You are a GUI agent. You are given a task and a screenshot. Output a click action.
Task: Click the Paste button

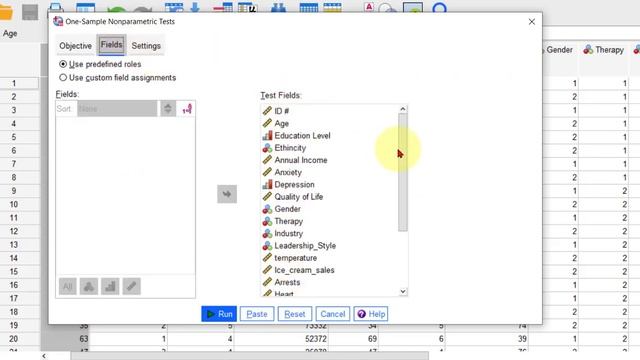tap(257, 314)
